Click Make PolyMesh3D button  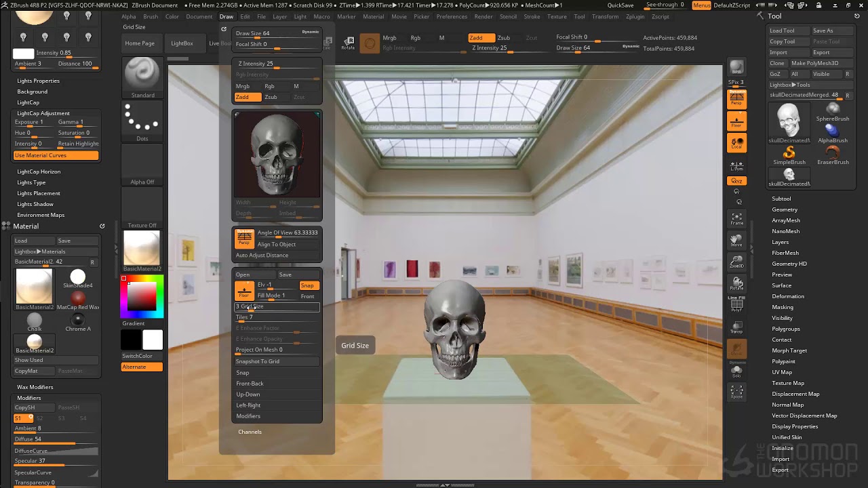click(x=820, y=63)
